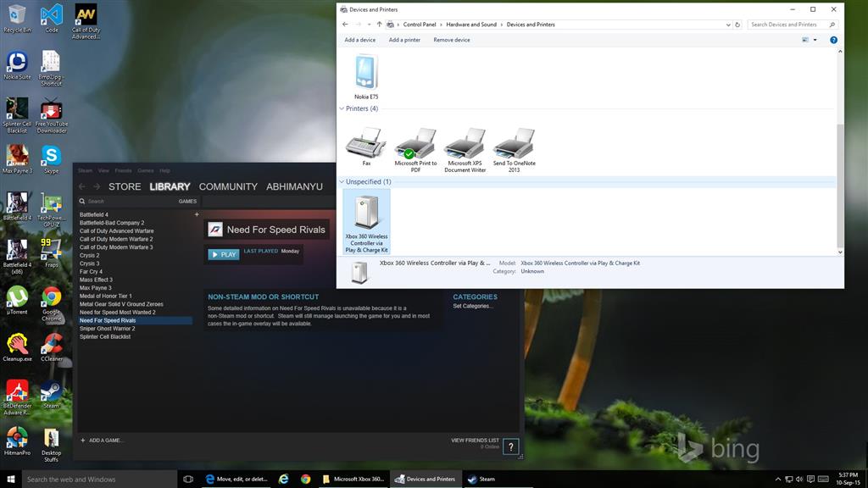Switch to Steam STORE tab
868x488 pixels.
point(125,186)
